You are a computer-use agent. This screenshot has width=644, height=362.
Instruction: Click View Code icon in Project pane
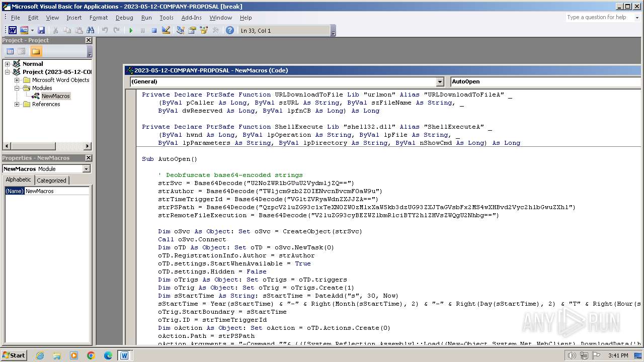(x=10, y=51)
